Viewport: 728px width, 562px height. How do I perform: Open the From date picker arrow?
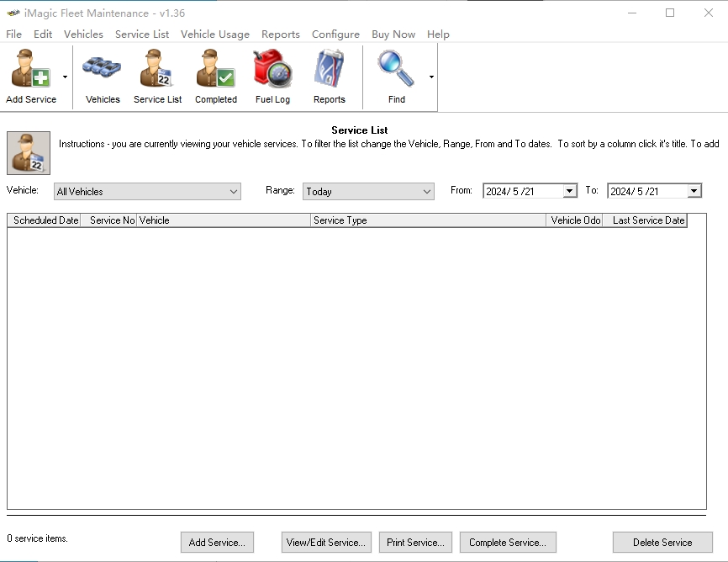tap(569, 191)
